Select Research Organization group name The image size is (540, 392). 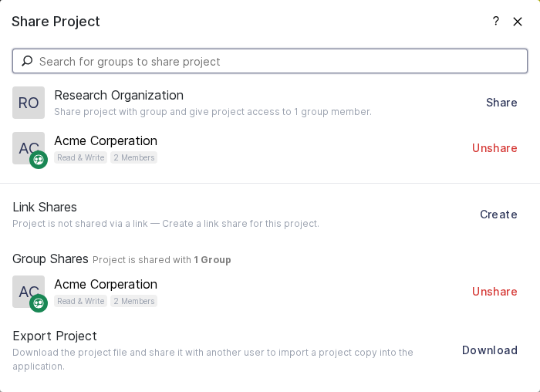(x=119, y=95)
